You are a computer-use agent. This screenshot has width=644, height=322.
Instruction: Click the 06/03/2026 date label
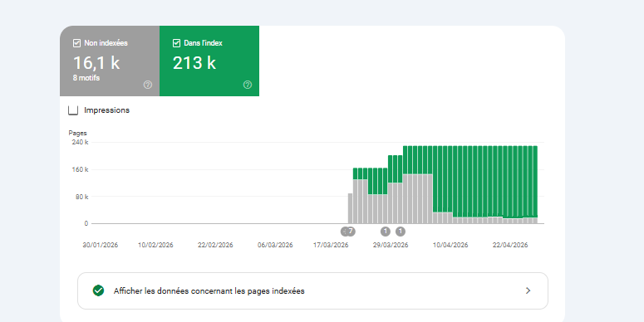[x=275, y=245]
